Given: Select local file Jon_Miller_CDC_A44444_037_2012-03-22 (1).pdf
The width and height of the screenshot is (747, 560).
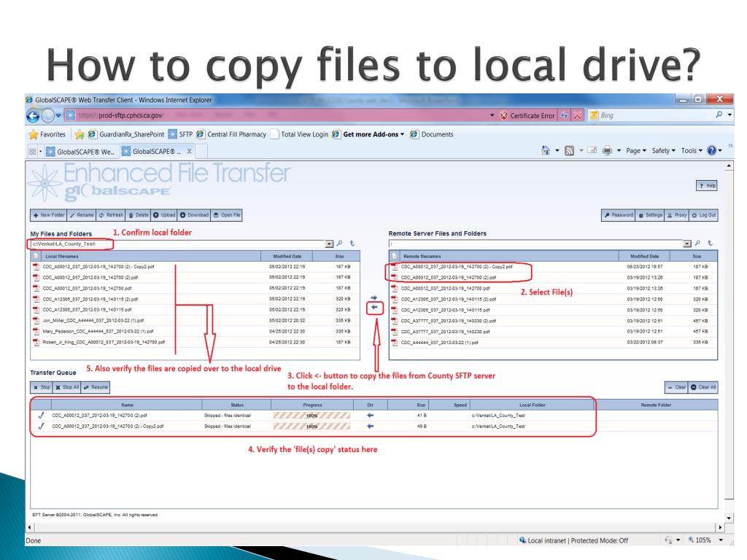Looking at the screenshot, I should [x=195, y=321].
